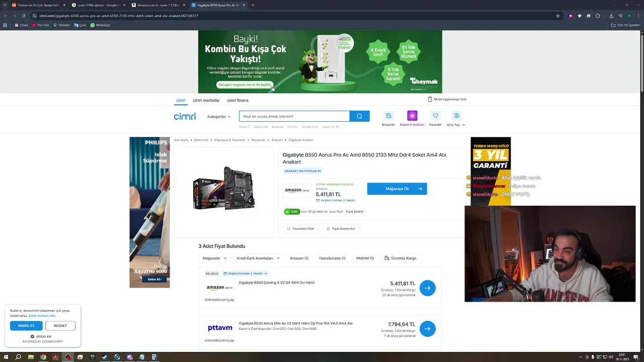
Task: Click the Gigabyte Anakart breadcrumb
Action: coord(301,140)
